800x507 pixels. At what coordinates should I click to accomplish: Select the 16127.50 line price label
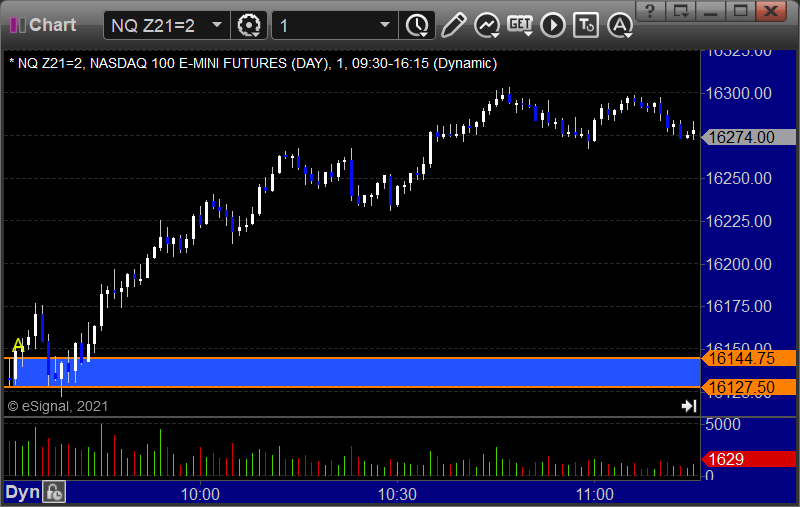click(748, 387)
